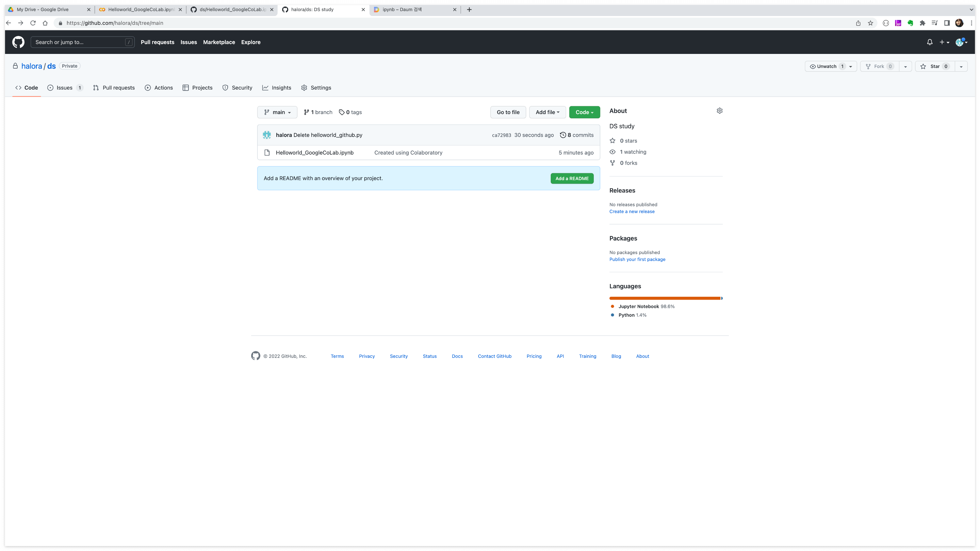
Task: Open Actions tab
Action: [159, 88]
